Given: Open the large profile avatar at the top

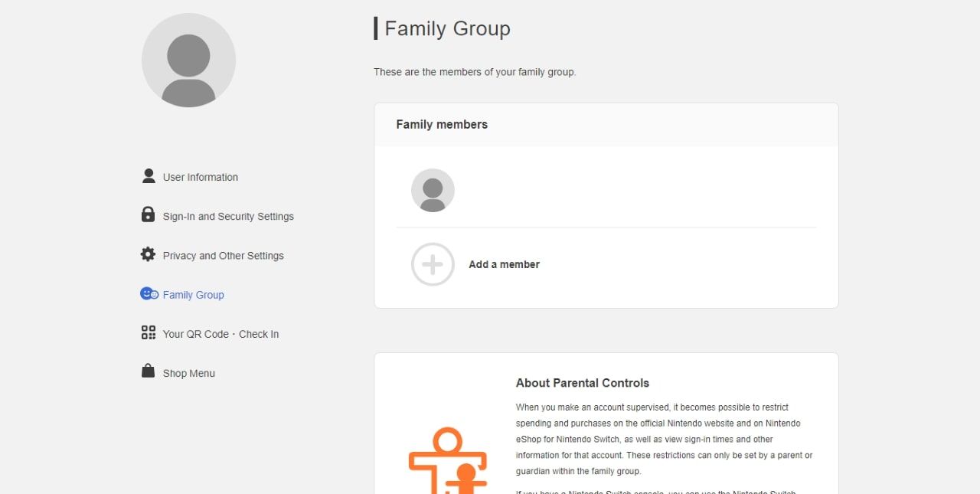Looking at the screenshot, I should click(188, 60).
